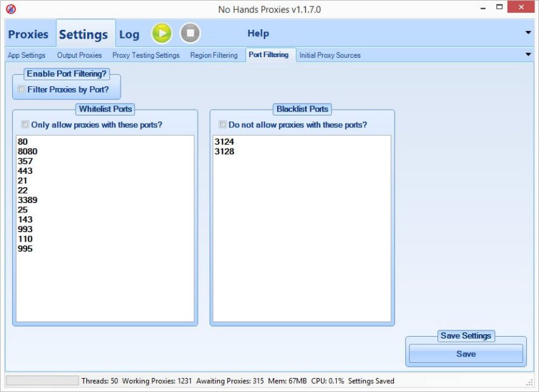Open the Proxies main tab
539x392 pixels.
pos(28,34)
